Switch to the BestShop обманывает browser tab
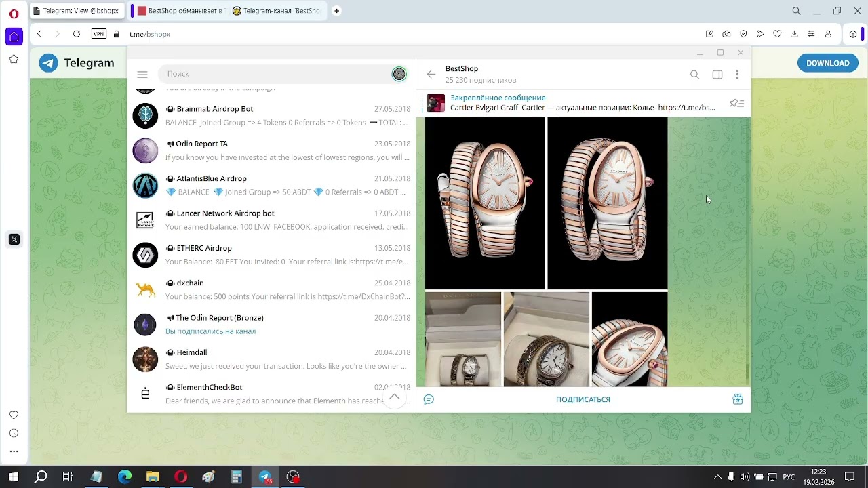Image resolution: width=868 pixels, height=488 pixels. tap(180, 11)
